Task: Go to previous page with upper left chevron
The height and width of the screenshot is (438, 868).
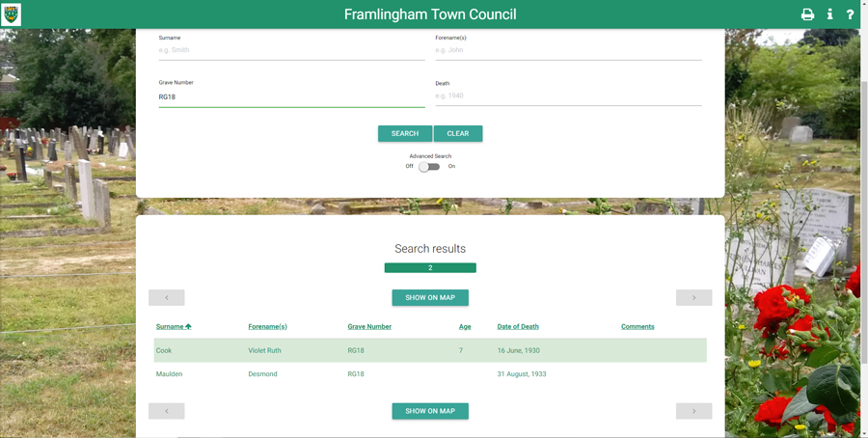Action: pyautogui.click(x=167, y=297)
